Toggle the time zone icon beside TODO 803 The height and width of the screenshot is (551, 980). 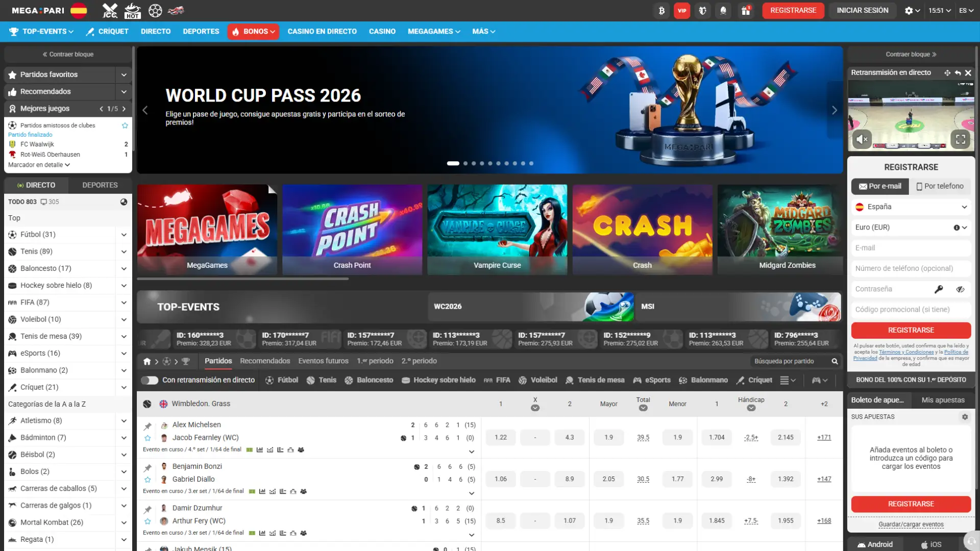124,202
